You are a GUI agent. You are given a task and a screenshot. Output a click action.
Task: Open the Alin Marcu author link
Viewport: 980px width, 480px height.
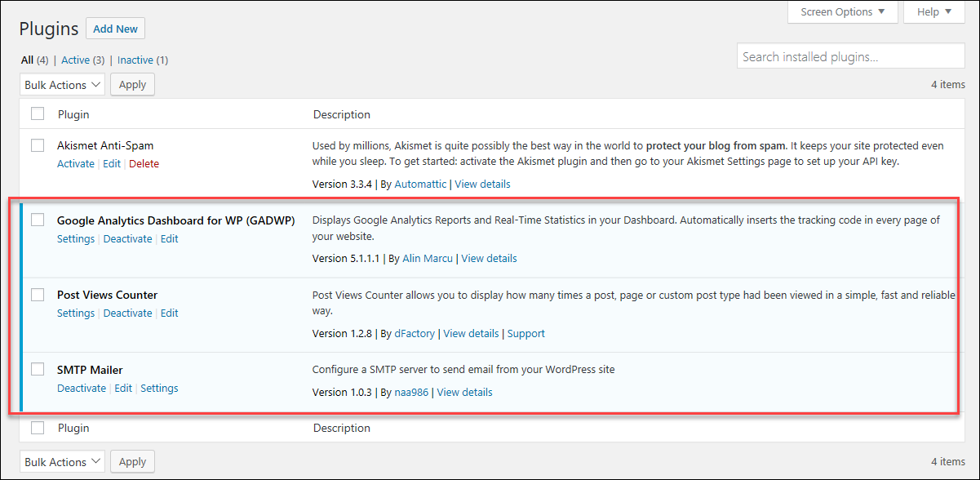428,258
